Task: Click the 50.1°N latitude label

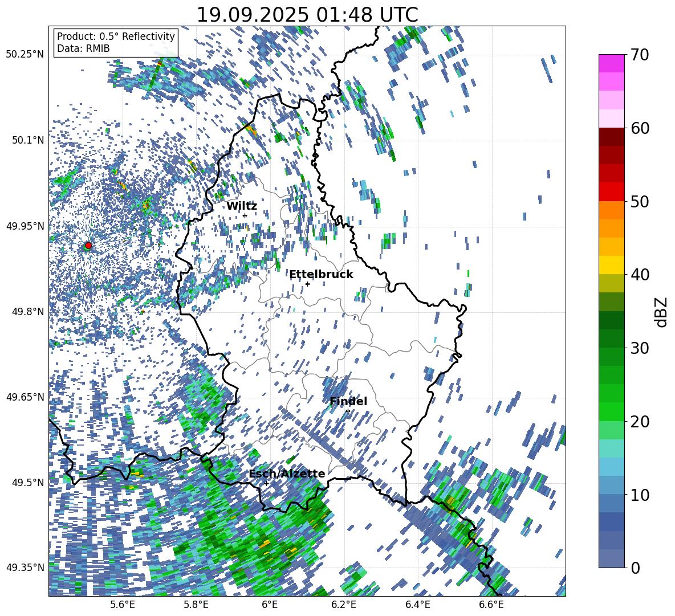Action: (28, 140)
